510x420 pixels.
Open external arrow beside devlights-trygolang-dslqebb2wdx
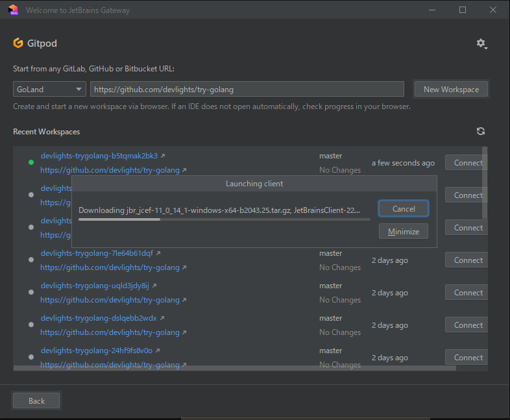click(x=162, y=318)
